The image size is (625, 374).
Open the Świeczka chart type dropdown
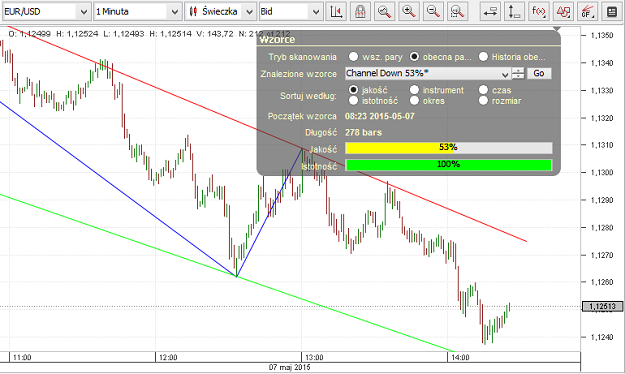(220, 12)
